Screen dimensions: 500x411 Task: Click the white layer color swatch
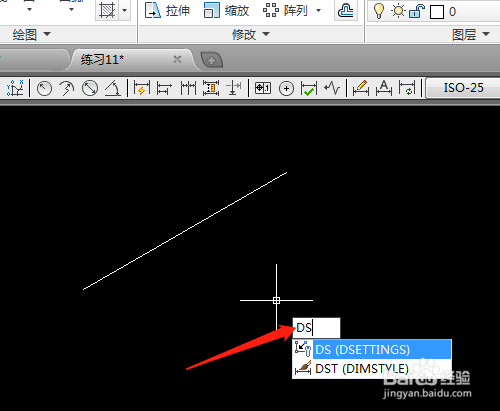click(x=437, y=12)
